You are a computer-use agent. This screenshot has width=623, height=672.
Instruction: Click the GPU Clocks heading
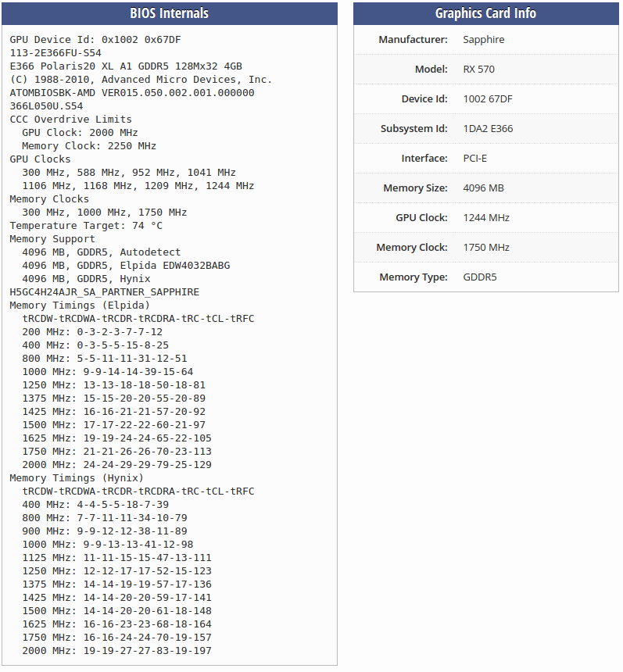pyautogui.click(x=40, y=159)
